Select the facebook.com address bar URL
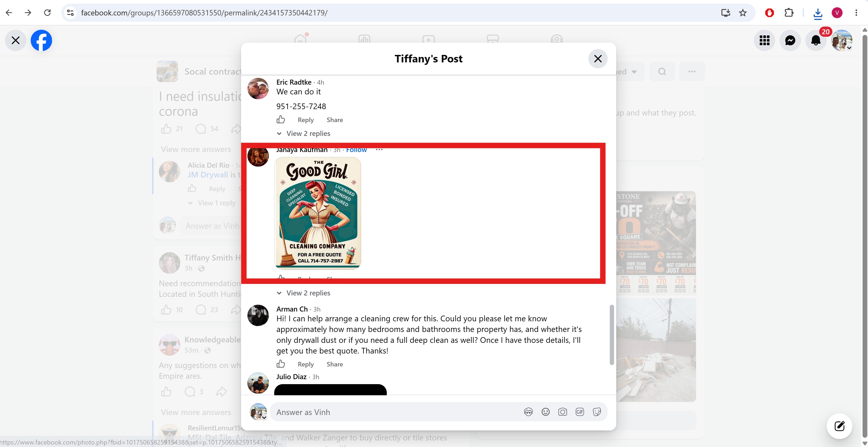868x447 pixels. 204,13
